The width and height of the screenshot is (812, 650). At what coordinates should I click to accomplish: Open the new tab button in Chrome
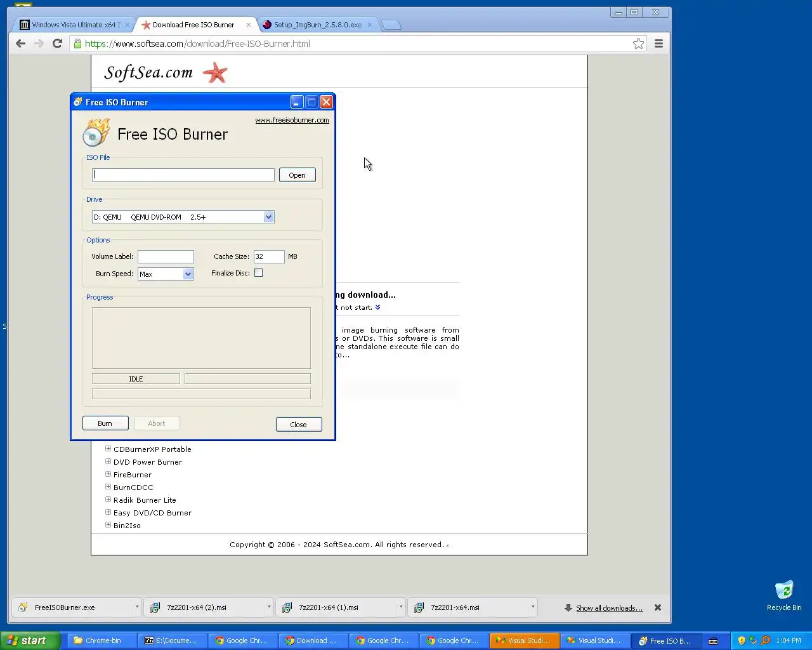pos(391,25)
